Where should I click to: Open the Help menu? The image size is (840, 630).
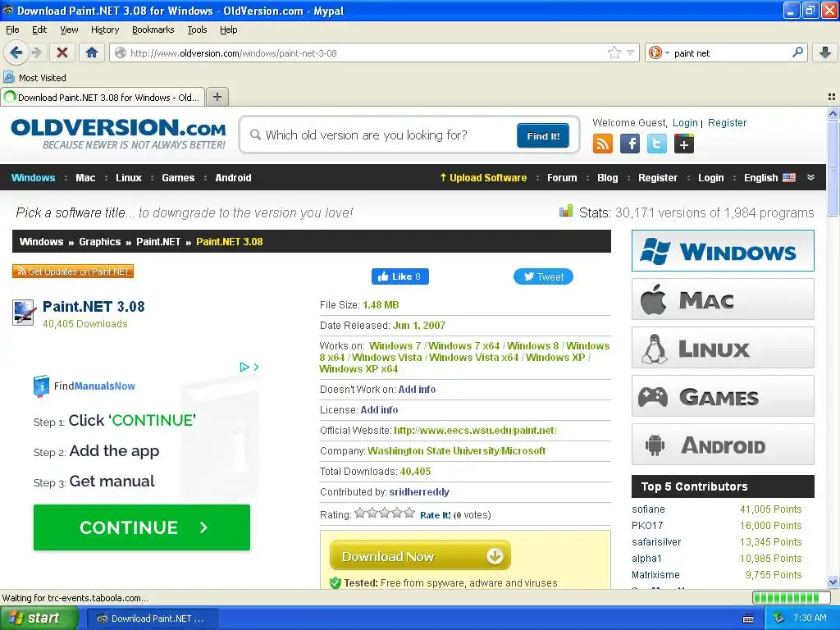click(x=229, y=30)
